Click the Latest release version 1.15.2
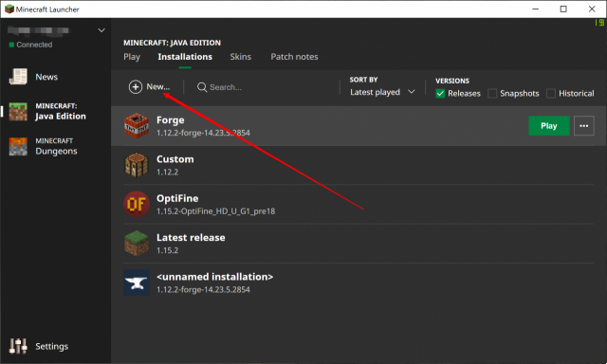This screenshot has height=364, width=607. click(x=167, y=250)
